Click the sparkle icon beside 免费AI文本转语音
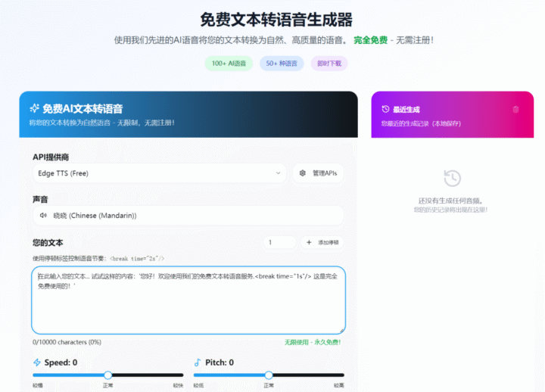This screenshot has width=545, height=392. click(x=34, y=109)
